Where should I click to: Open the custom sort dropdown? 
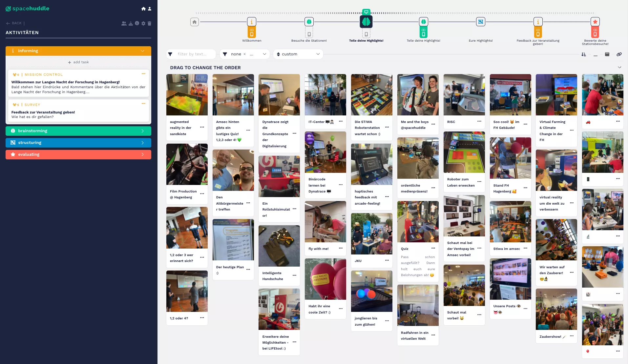click(x=298, y=54)
